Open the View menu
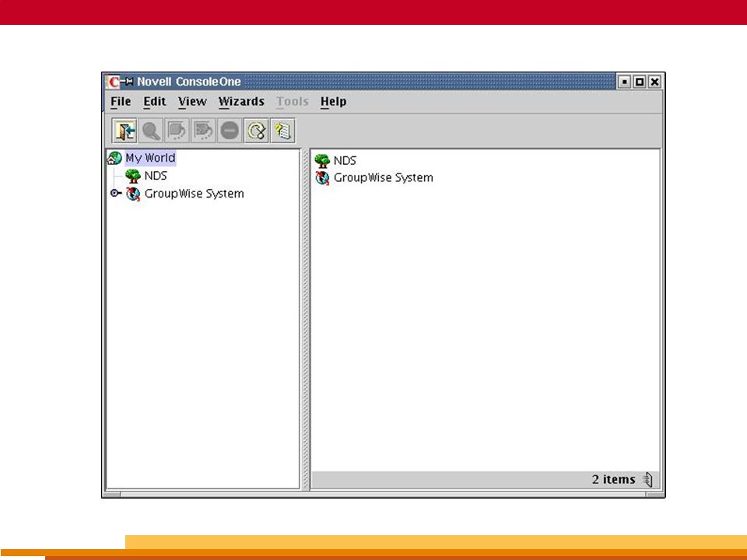 point(192,101)
